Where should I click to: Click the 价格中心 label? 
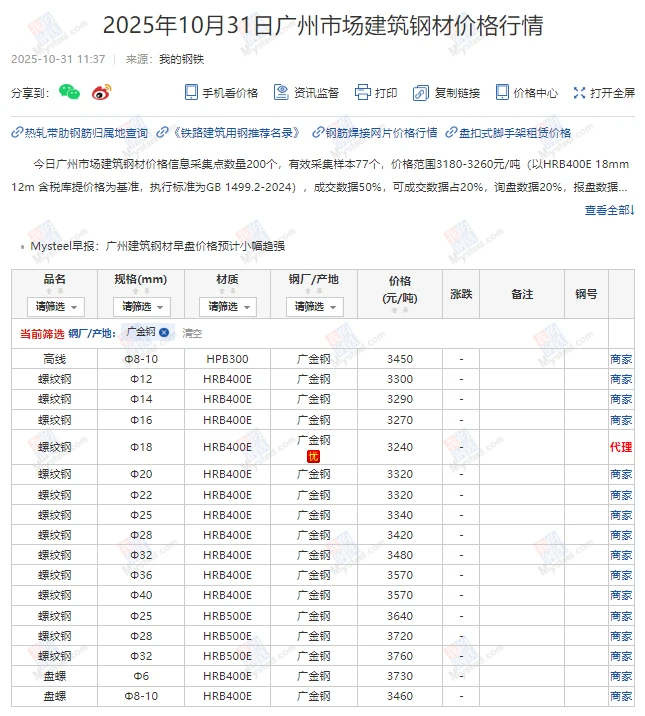[535, 93]
